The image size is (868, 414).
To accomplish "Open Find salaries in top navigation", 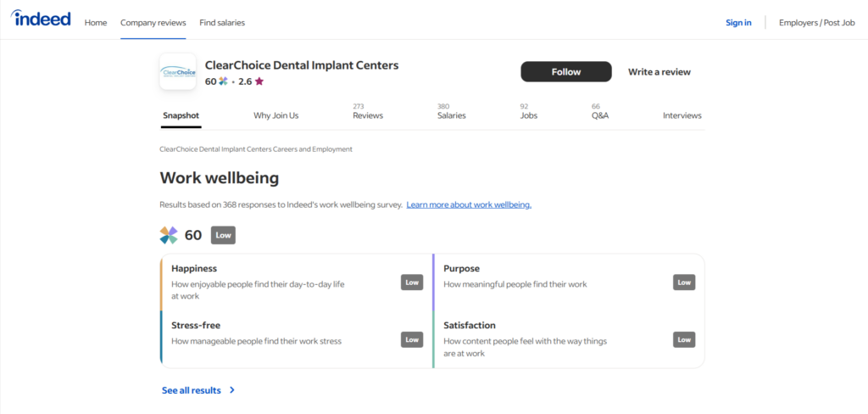I will tap(222, 23).
